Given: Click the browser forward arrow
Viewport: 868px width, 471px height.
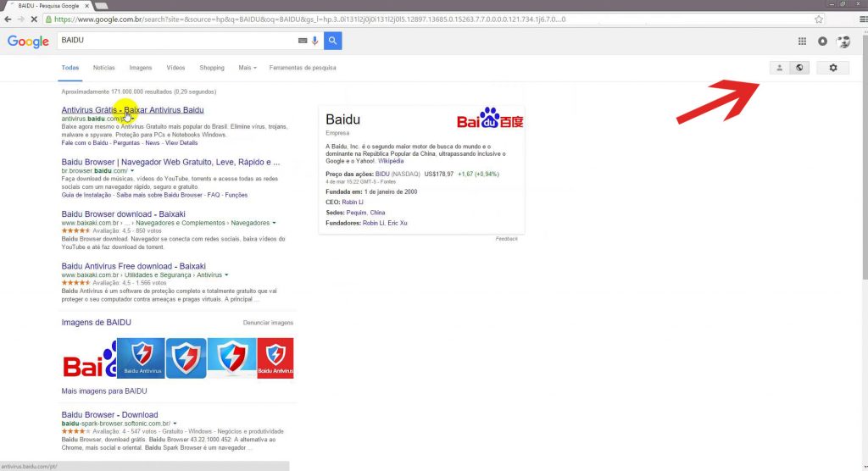Looking at the screenshot, I should (20, 19).
